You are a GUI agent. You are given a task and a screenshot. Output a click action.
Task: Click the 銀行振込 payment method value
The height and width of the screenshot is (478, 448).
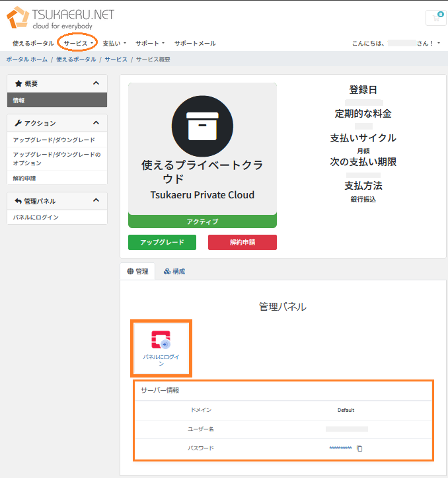click(x=363, y=200)
